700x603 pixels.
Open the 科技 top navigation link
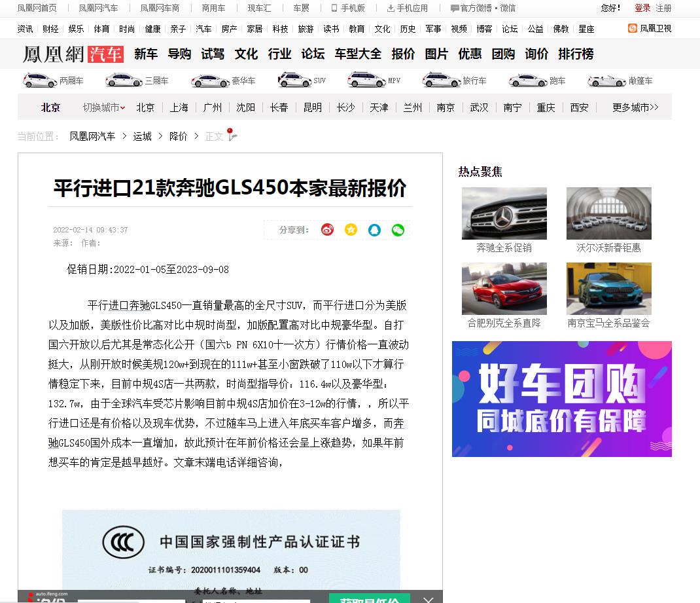[280, 29]
